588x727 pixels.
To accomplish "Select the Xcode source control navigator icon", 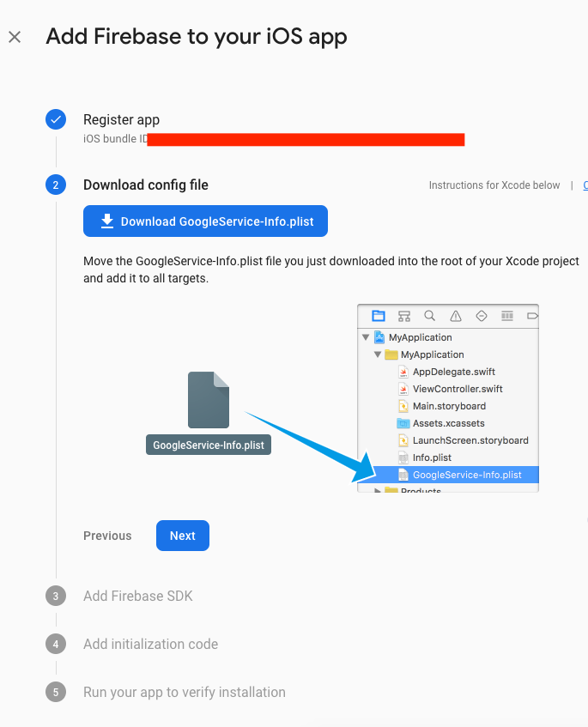I will (404, 316).
